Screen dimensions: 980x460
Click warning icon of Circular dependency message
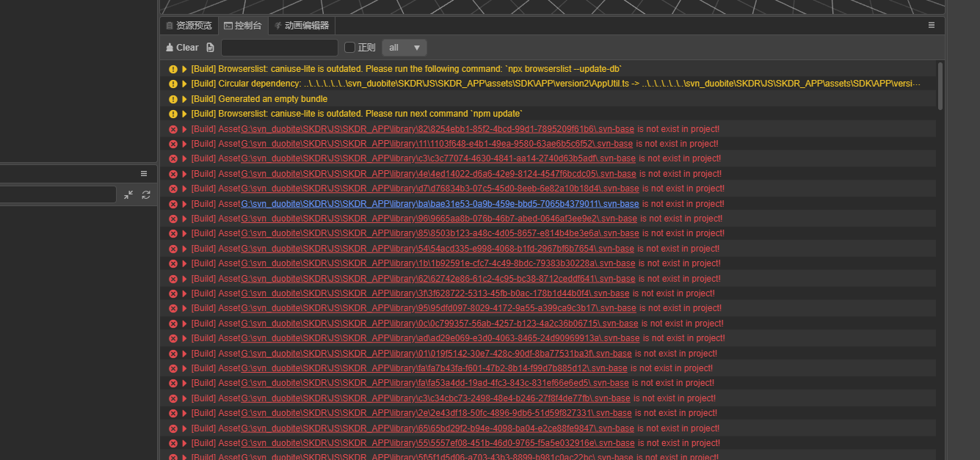173,84
